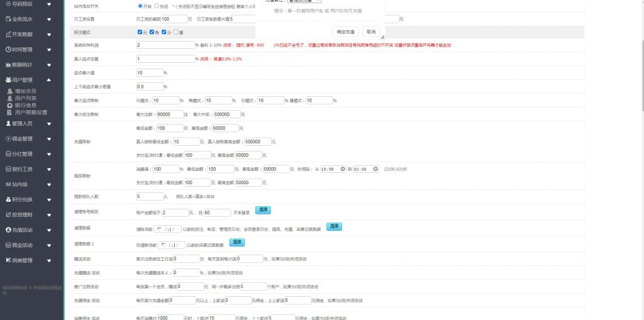
Task: Click the 真人返点设置 input field
Action: coord(165,58)
